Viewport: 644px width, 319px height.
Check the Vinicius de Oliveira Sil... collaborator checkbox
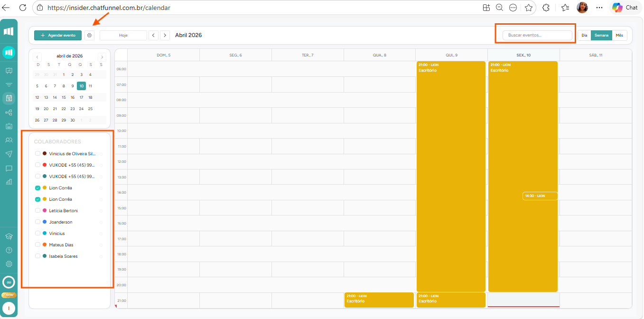37,154
